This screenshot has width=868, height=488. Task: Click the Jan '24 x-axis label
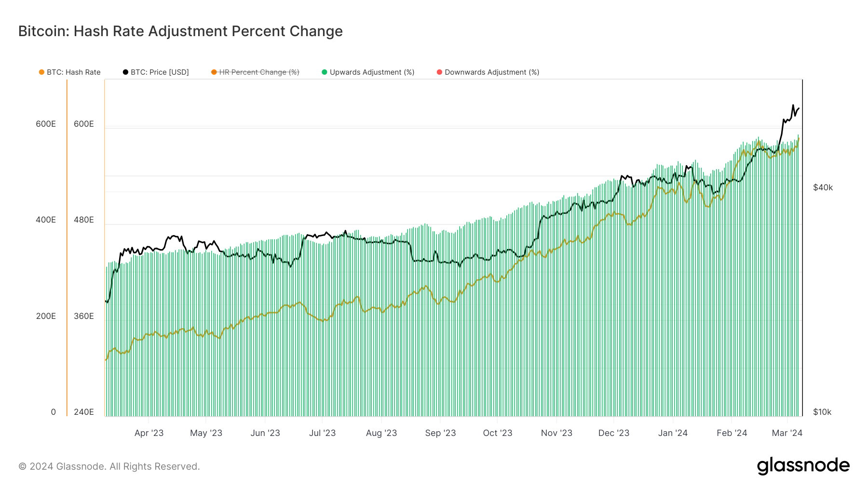[673, 433]
